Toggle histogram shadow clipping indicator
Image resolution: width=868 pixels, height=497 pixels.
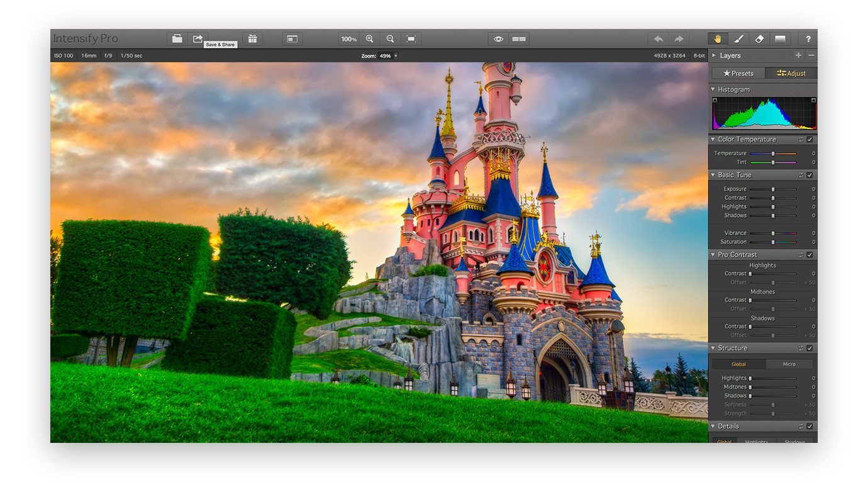715,100
